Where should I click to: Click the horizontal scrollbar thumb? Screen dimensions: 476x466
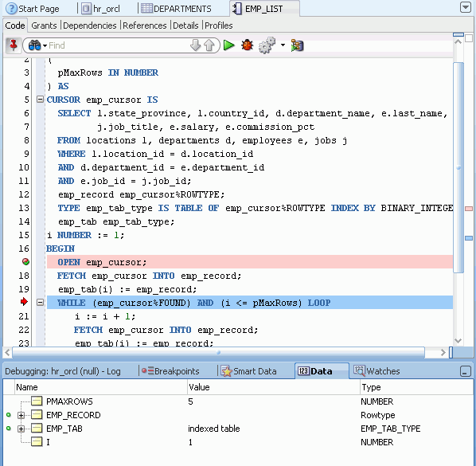(219, 353)
